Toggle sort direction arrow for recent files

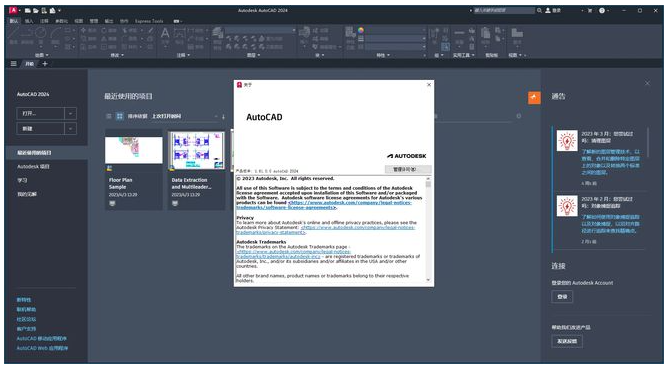[223, 116]
